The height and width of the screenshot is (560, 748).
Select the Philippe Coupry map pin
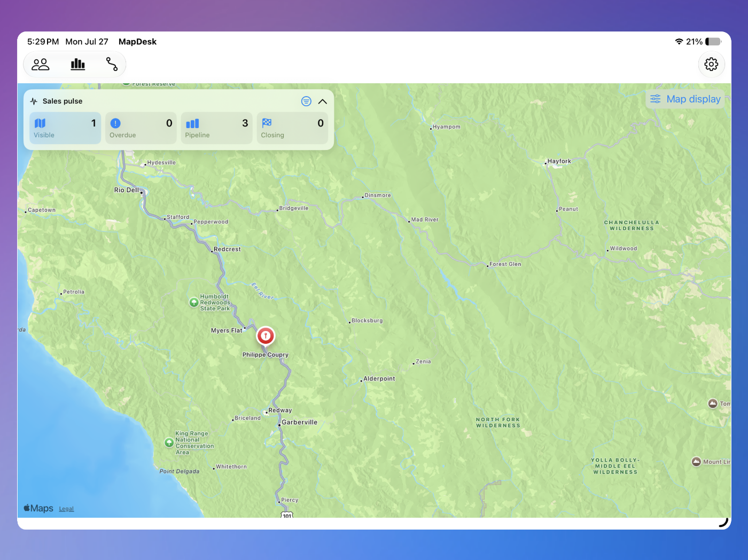pos(266,336)
